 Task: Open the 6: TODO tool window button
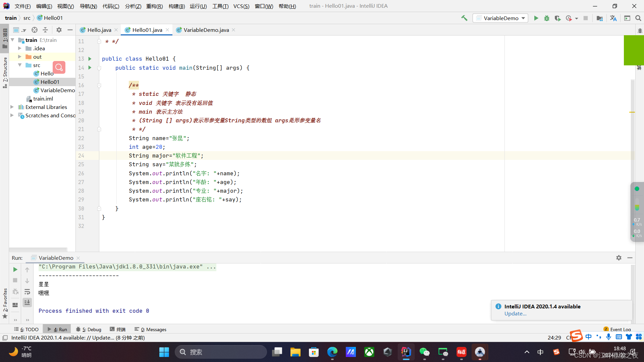pos(26,329)
